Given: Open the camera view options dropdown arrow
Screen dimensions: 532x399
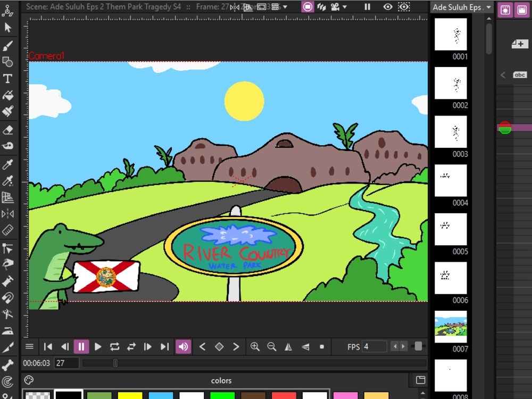Looking at the screenshot, I should pyautogui.click(x=345, y=7).
